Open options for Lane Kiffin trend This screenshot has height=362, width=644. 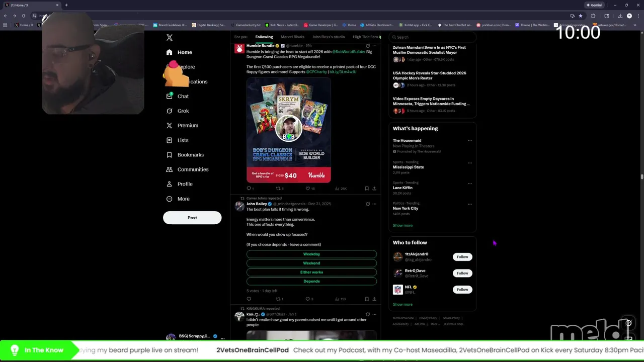[470, 184]
